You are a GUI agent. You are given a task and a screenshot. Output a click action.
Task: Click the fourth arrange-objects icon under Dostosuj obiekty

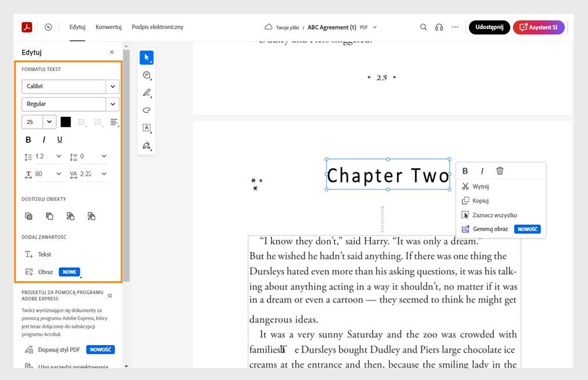pyautogui.click(x=91, y=216)
